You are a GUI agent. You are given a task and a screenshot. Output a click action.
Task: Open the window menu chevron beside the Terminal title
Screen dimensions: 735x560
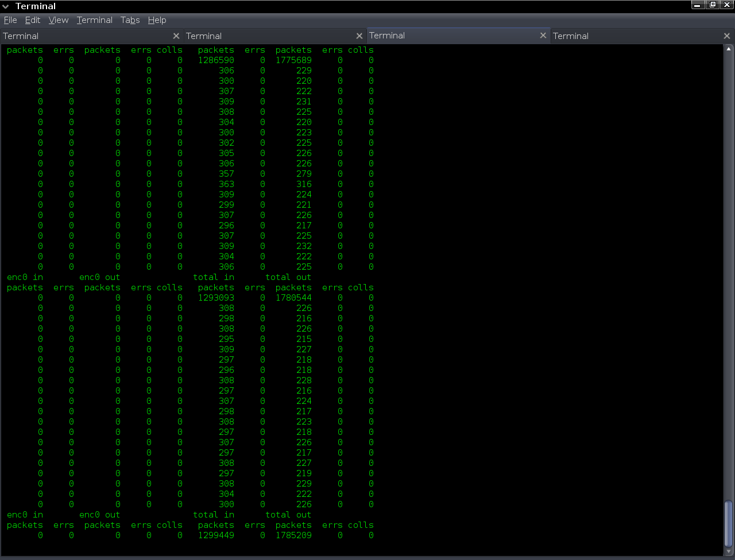[5, 6]
